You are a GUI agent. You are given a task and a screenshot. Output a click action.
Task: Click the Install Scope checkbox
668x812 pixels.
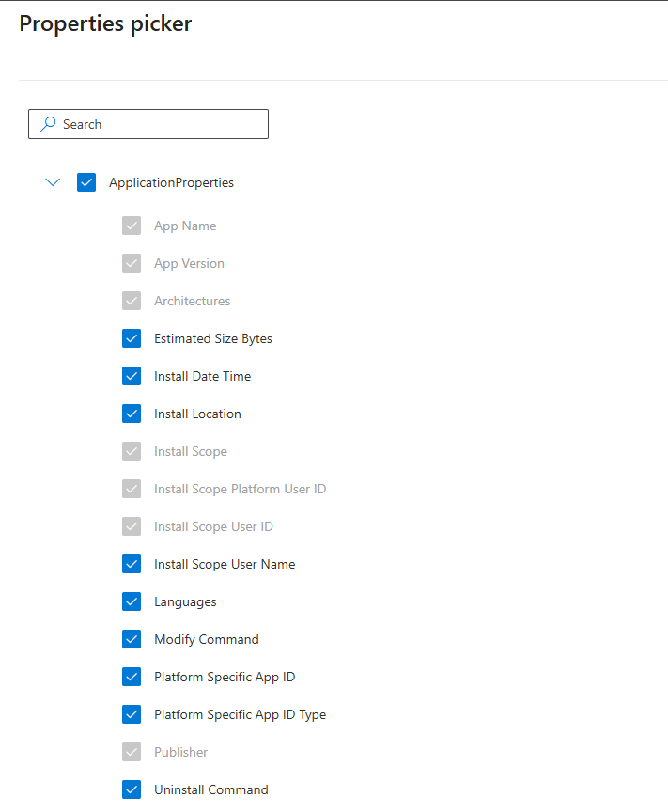(132, 451)
